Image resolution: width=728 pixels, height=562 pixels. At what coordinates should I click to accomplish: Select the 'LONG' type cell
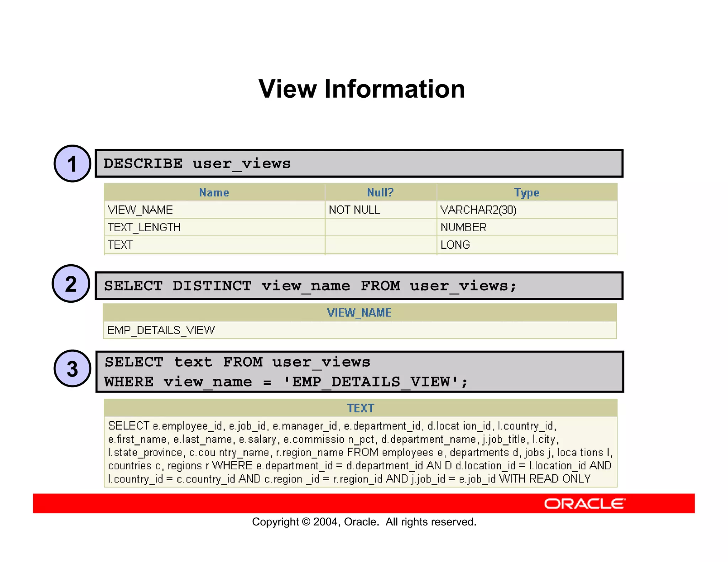[527, 244]
